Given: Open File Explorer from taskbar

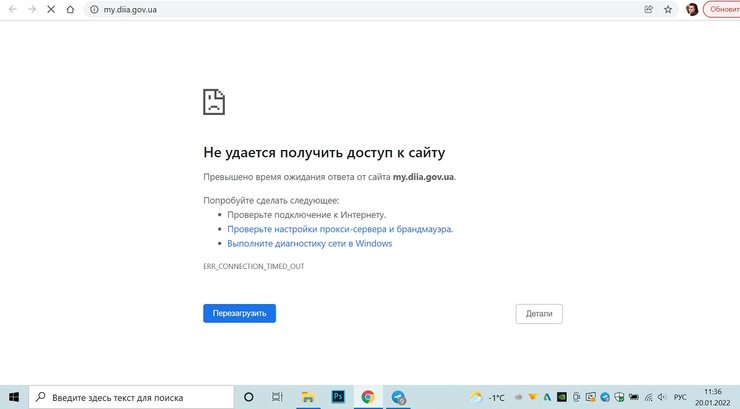Looking at the screenshot, I should (308, 397).
